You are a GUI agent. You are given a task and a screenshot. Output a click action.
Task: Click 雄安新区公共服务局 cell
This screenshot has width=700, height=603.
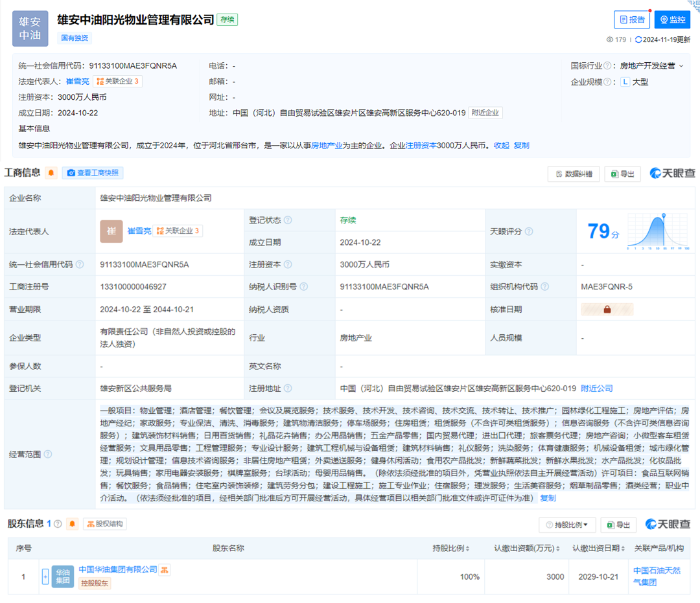(x=135, y=389)
